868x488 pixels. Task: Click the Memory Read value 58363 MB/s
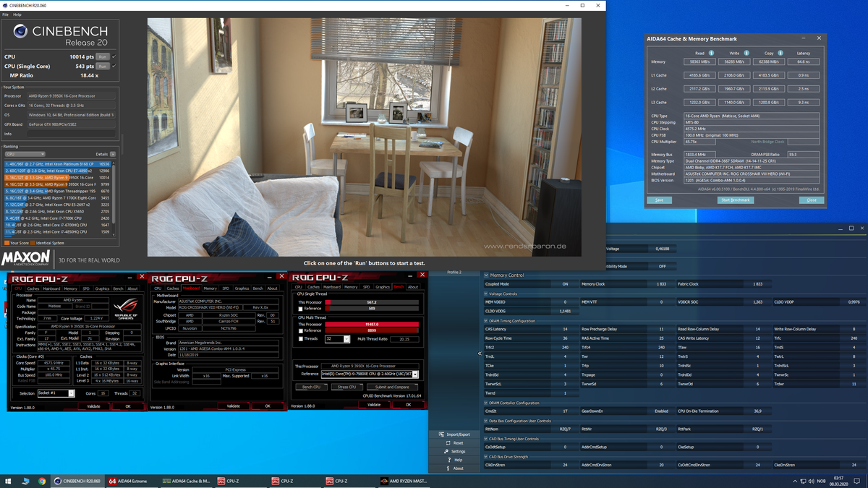699,61
